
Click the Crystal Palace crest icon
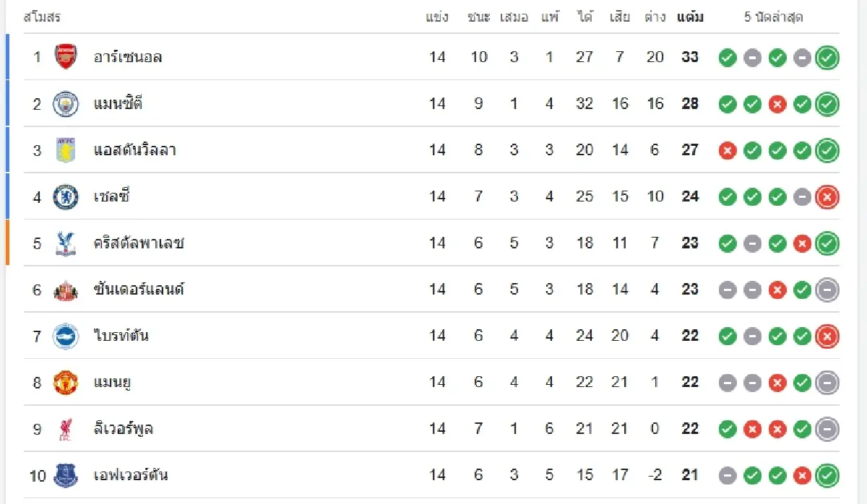[x=66, y=243]
